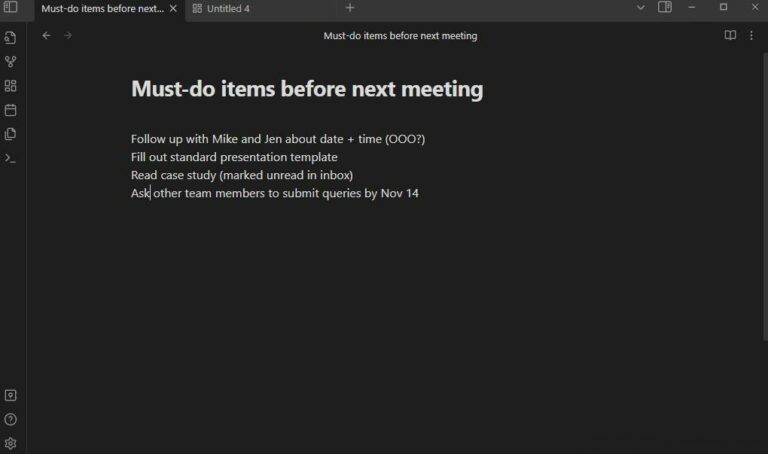Open the settings gear
The image size is (768, 454).
[x=10, y=443]
